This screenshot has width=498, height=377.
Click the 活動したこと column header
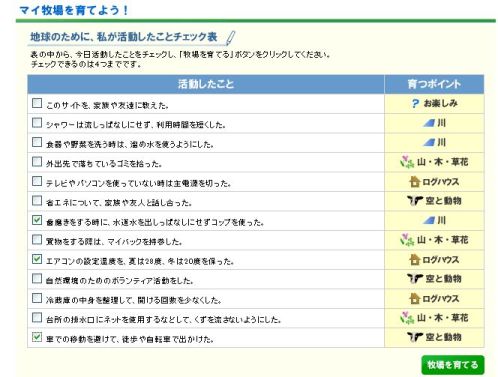coord(206,84)
